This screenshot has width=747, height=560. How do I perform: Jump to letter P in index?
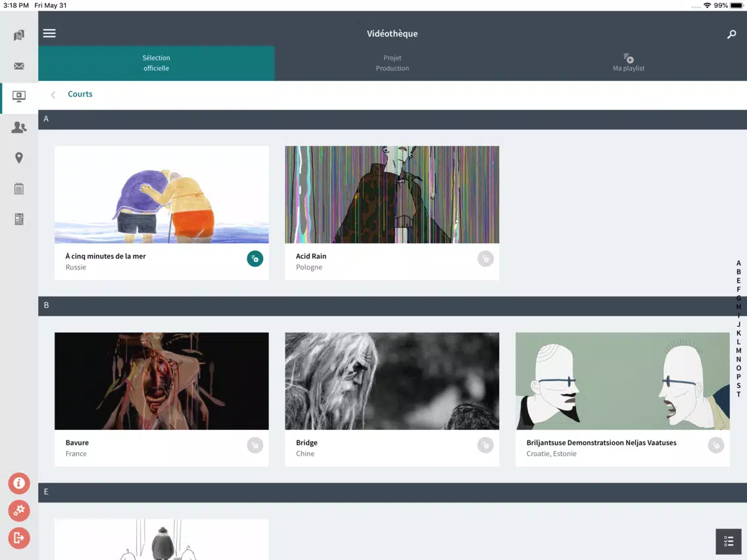[x=738, y=377]
